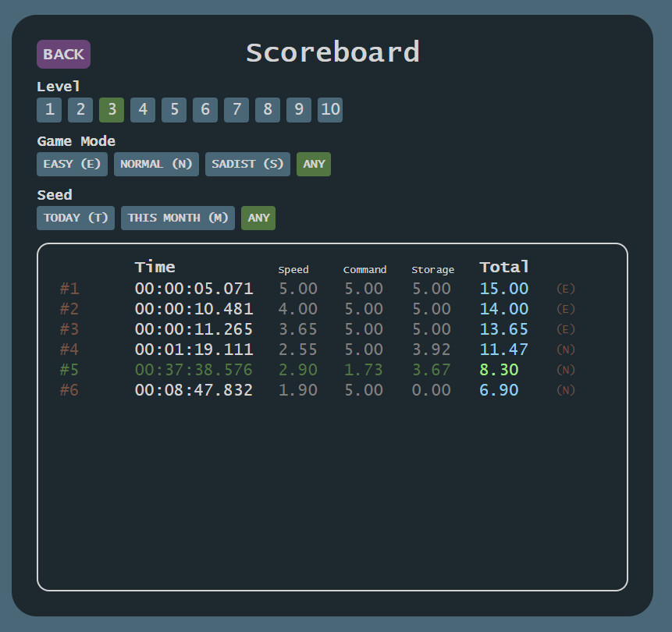Select ANY under Seed
Image resolution: width=672 pixels, height=632 pixels.
pyautogui.click(x=258, y=218)
